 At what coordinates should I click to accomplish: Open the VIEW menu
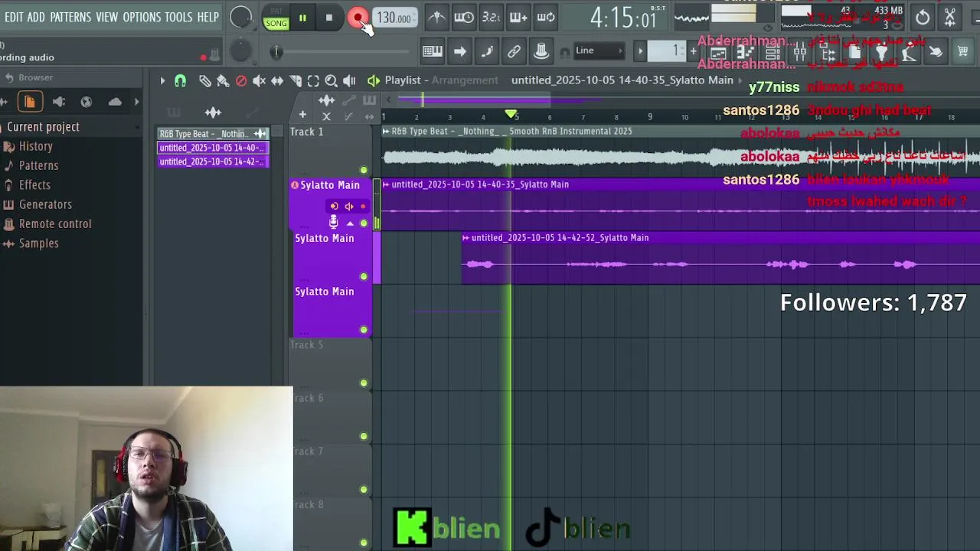click(x=106, y=17)
